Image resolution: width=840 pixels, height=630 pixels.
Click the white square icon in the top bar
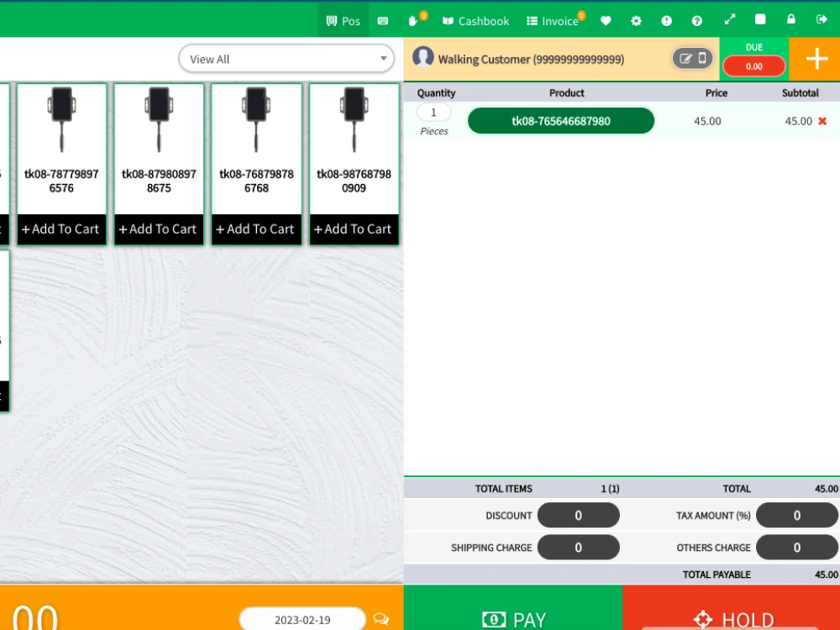pos(760,20)
